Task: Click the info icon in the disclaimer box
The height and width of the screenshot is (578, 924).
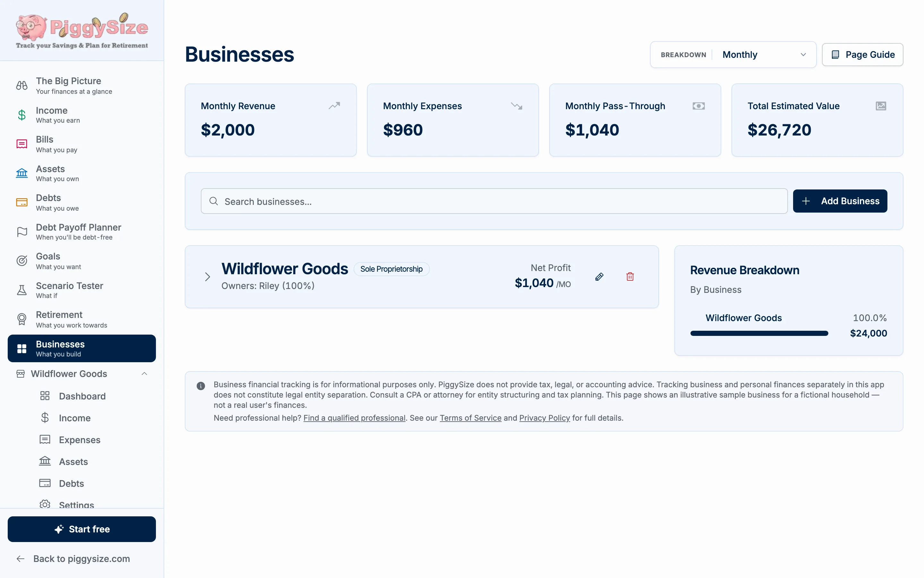Action: 201,386
